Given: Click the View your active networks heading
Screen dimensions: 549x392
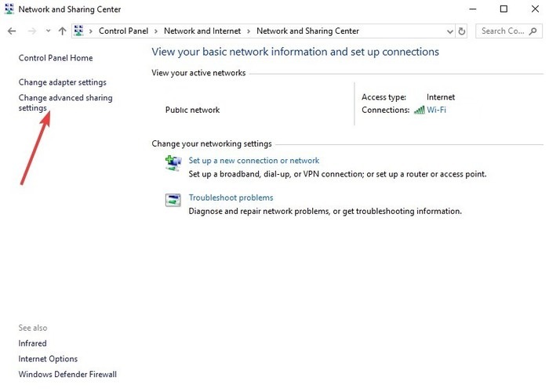Looking at the screenshot, I should [x=198, y=73].
